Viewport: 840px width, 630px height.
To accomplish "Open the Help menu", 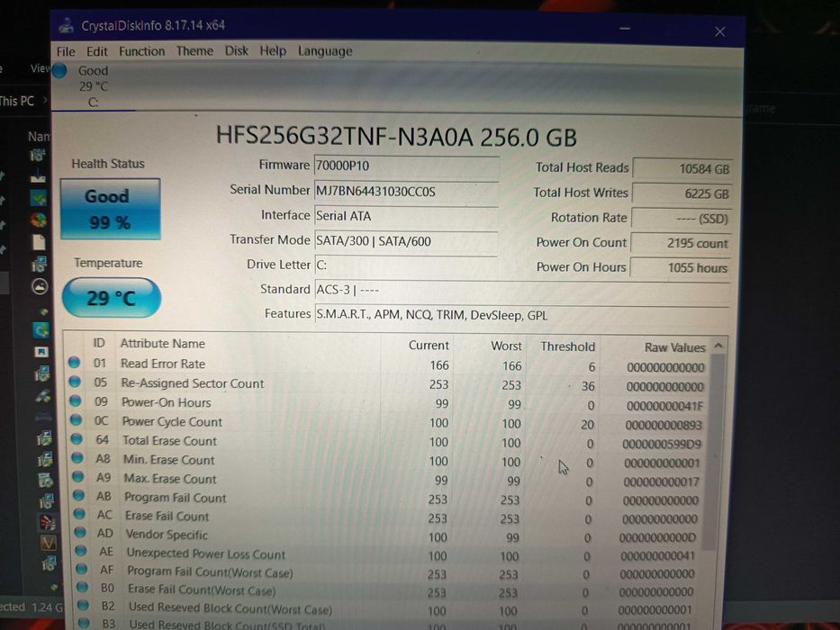I will (273, 51).
